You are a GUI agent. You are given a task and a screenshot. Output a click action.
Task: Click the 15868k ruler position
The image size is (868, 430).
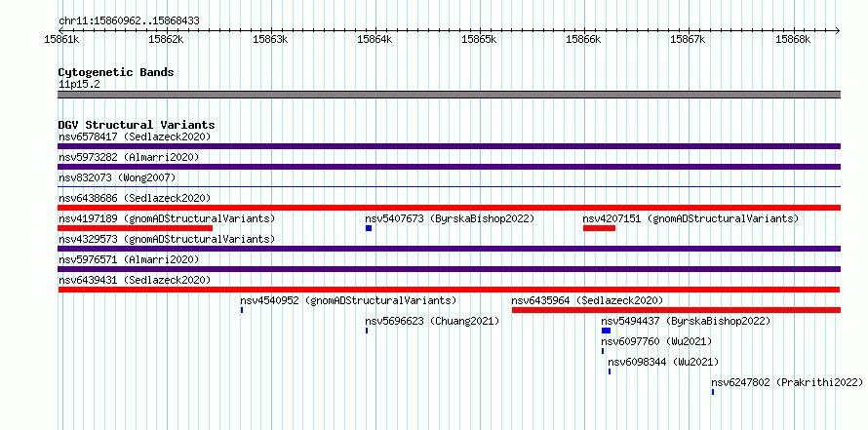793,39
